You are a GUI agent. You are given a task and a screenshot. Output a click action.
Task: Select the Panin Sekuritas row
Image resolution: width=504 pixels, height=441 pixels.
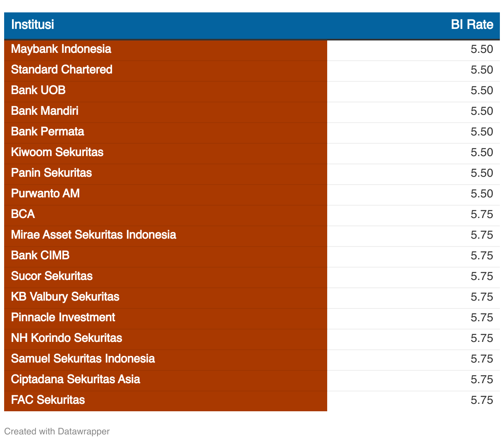(x=252, y=174)
